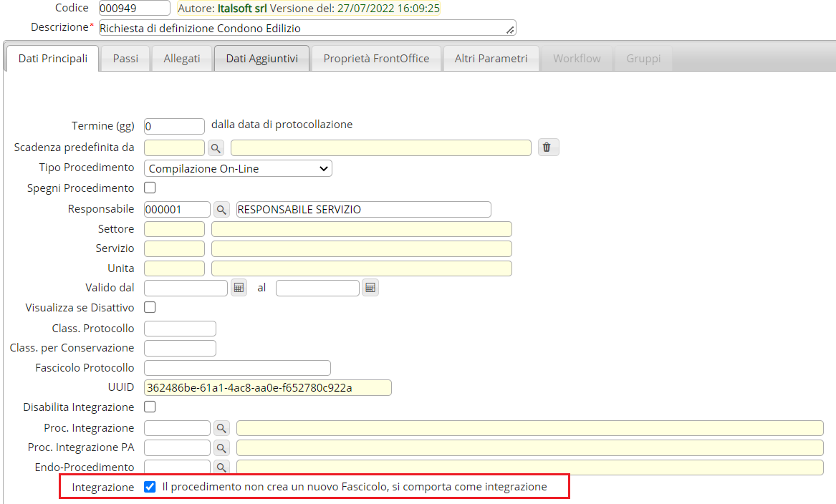The height and width of the screenshot is (504, 836).
Task: Click trash icon to clear Scadenza predefinita
Action: click(547, 147)
